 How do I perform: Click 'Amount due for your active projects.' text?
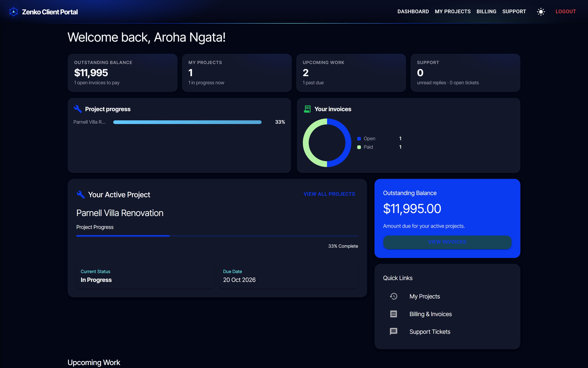(424, 226)
